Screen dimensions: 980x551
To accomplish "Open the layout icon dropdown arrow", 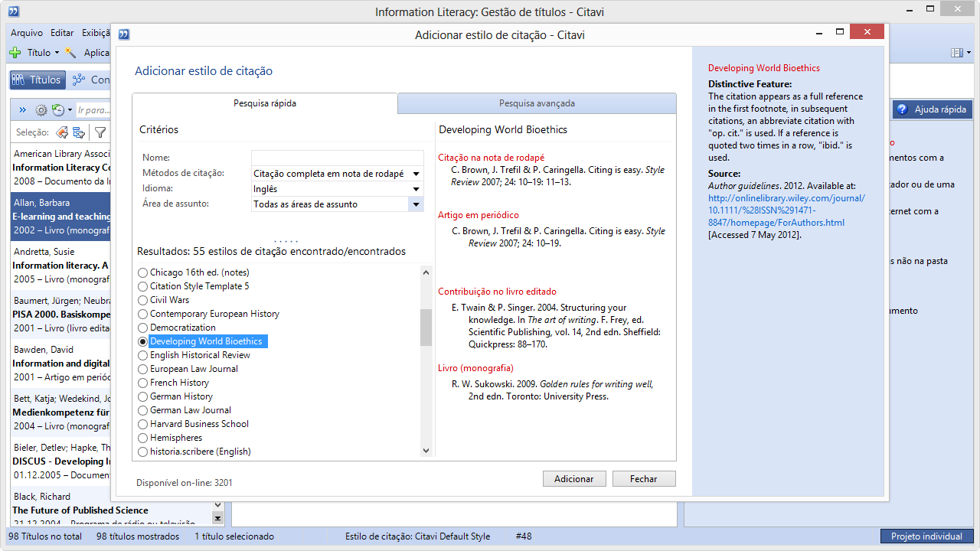I will (x=968, y=53).
